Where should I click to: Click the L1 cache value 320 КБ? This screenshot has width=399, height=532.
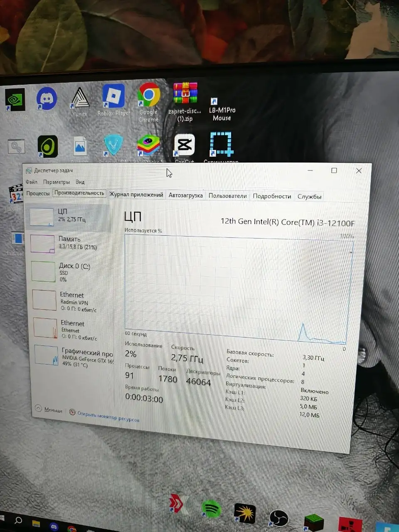click(x=308, y=399)
